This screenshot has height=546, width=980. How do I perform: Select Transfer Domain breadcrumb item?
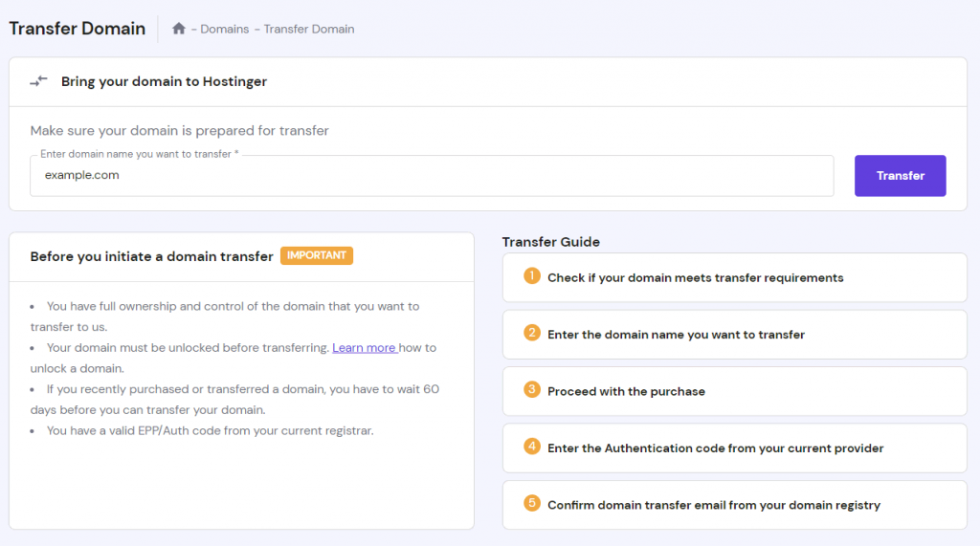click(x=309, y=29)
